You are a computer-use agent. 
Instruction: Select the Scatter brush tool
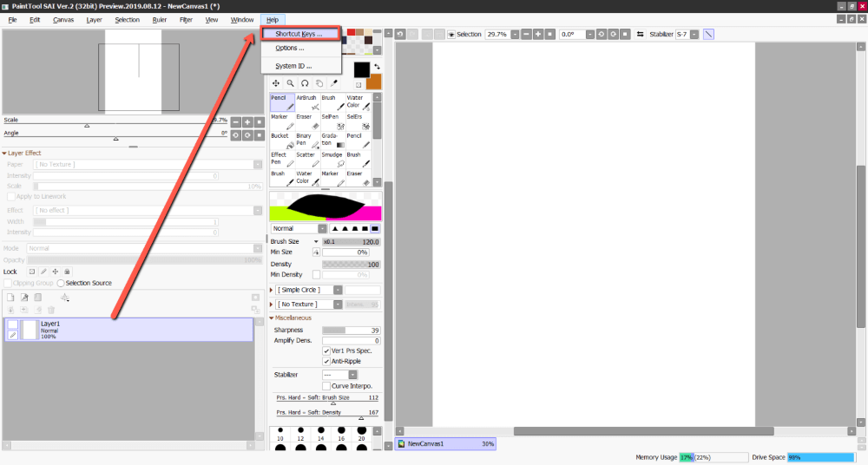(307, 159)
